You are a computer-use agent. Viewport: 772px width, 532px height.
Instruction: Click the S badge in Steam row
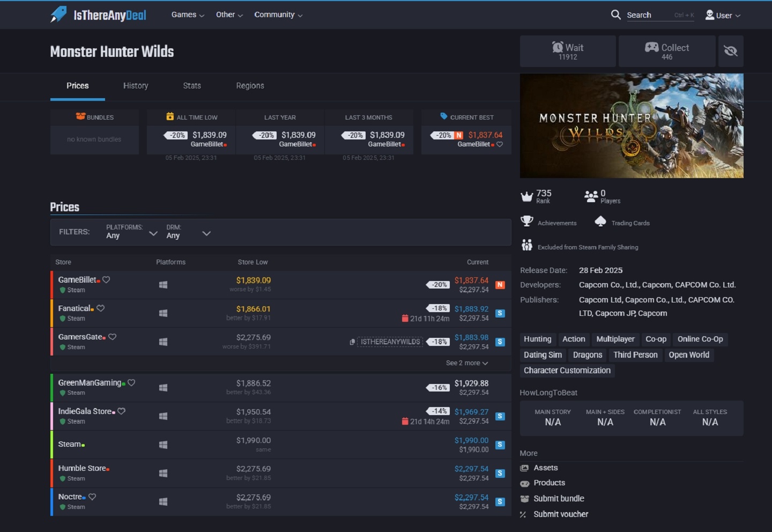[x=500, y=445]
